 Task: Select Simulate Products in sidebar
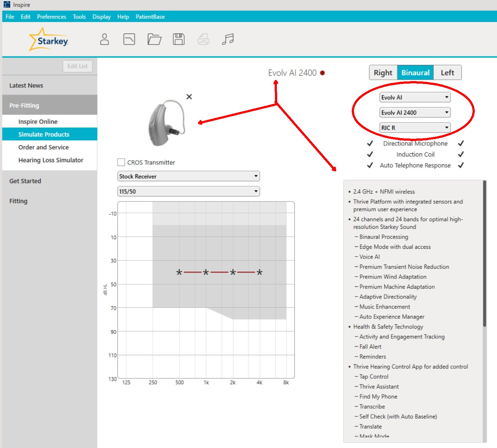(49, 134)
